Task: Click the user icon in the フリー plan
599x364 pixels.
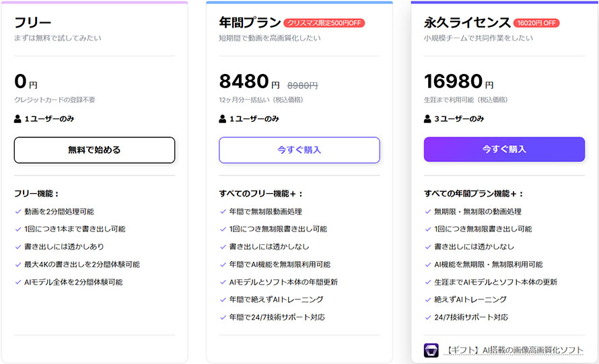Action: [x=18, y=118]
